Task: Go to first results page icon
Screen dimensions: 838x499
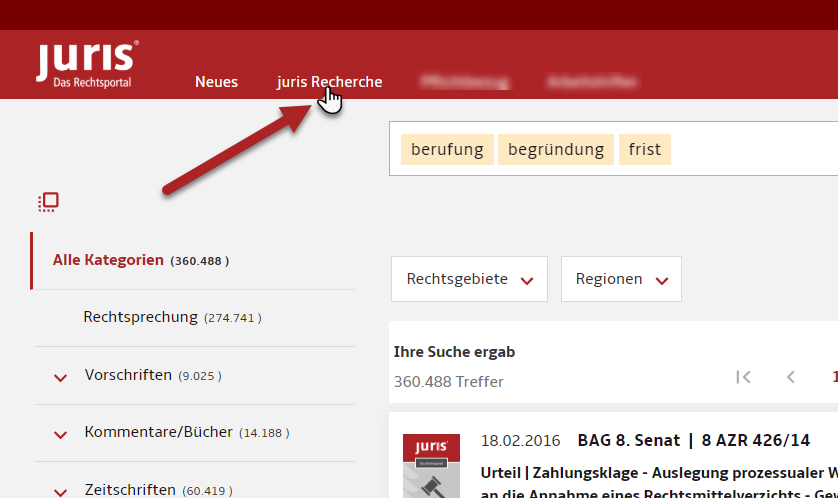Action: 743,377
